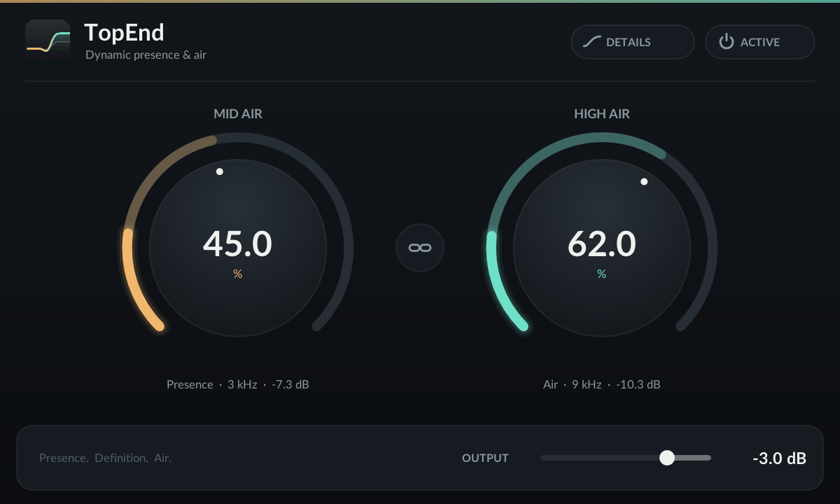Click the TopEnd title text
The height and width of the screenshot is (504, 840).
coord(125,32)
